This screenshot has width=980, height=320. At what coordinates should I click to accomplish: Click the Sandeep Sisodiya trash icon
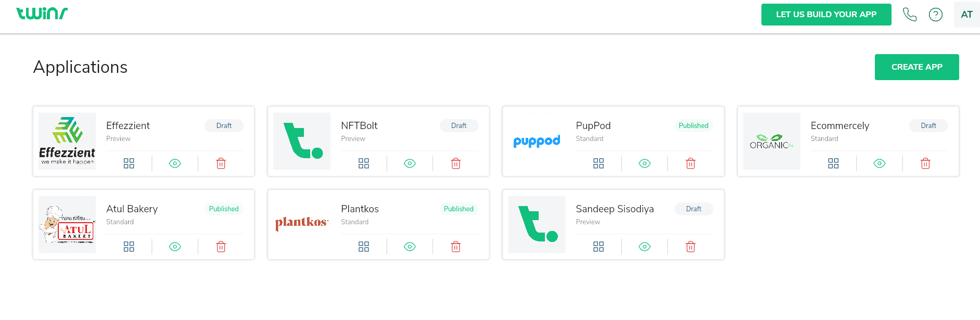click(691, 247)
